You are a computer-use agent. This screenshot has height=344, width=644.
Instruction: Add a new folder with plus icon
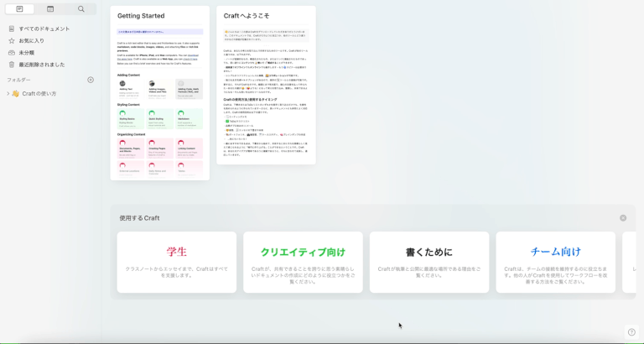(91, 80)
